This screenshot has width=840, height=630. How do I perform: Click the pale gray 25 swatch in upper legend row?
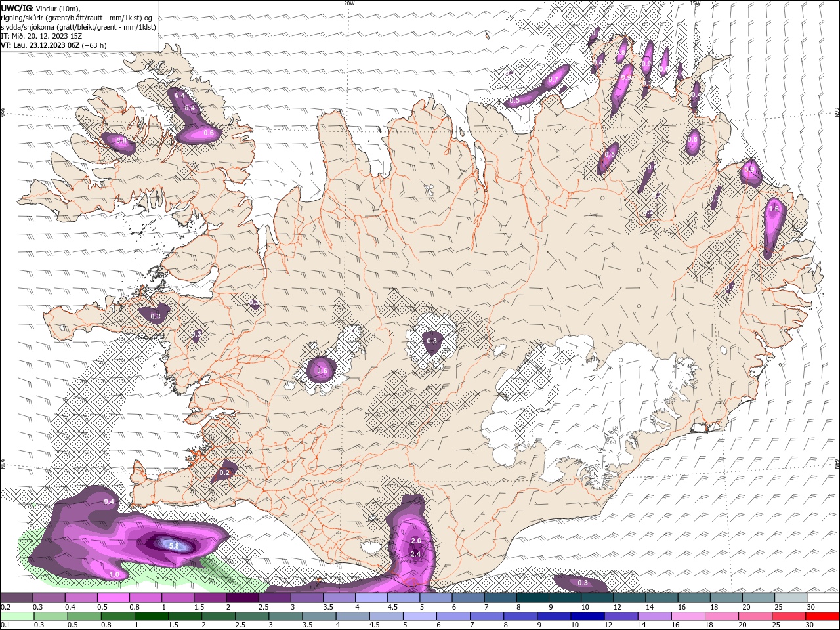(x=791, y=598)
